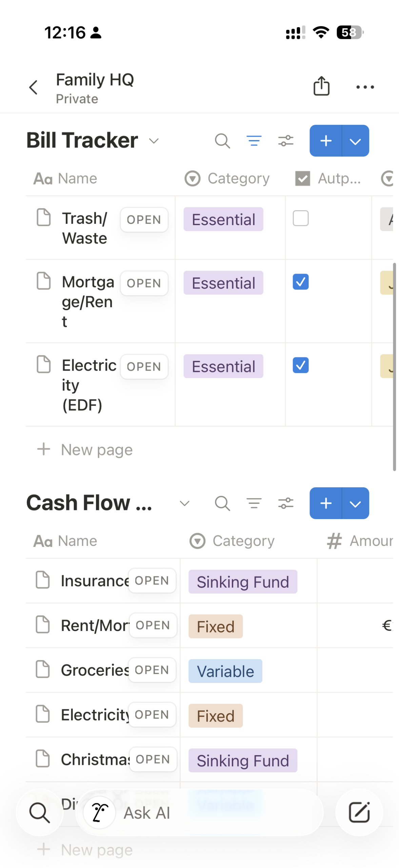Select the Variable tag on Groceries row
399x868 pixels.
coord(225,671)
